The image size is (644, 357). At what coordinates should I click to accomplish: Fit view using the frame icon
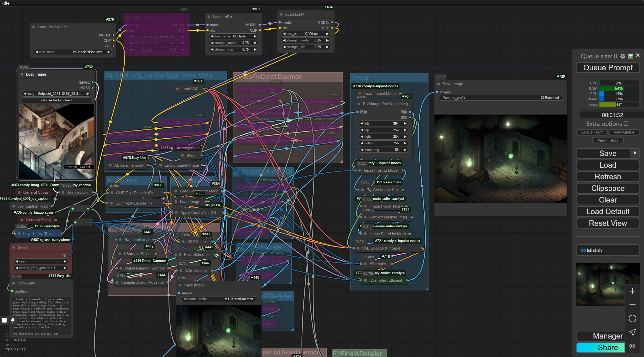pos(632,318)
